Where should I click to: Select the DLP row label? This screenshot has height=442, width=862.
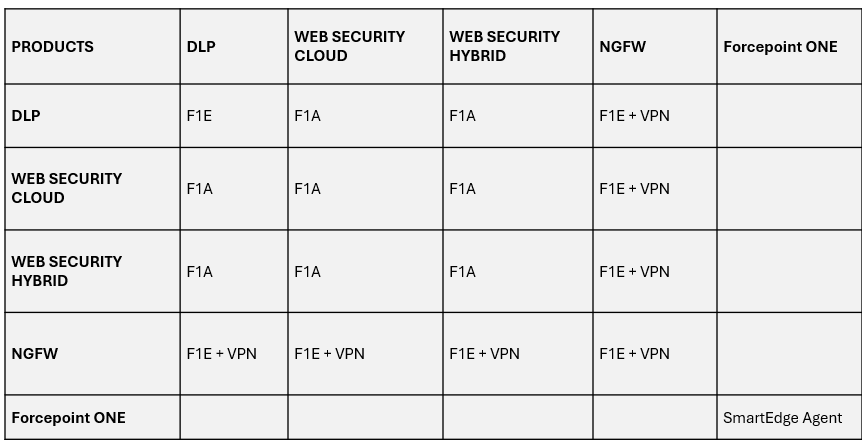click(x=26, y=116)
